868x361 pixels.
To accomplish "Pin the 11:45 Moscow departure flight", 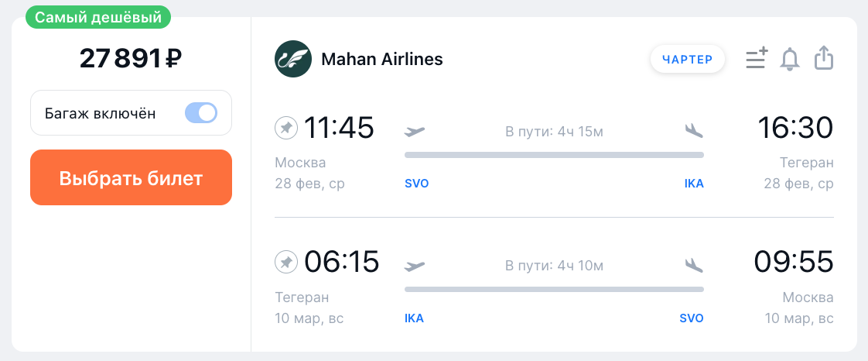I will tap(286, 128).
